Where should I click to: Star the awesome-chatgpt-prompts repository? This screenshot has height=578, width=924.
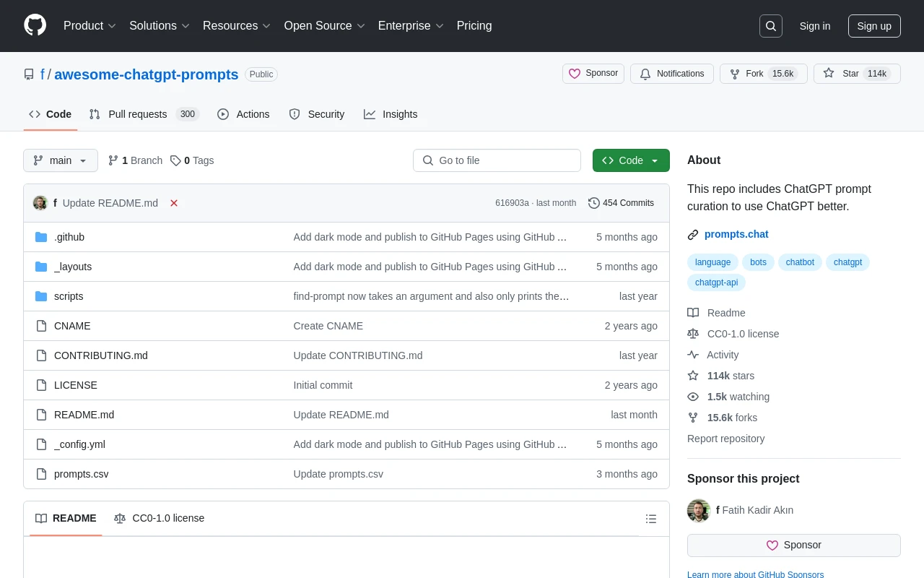[x=842, y=74]
